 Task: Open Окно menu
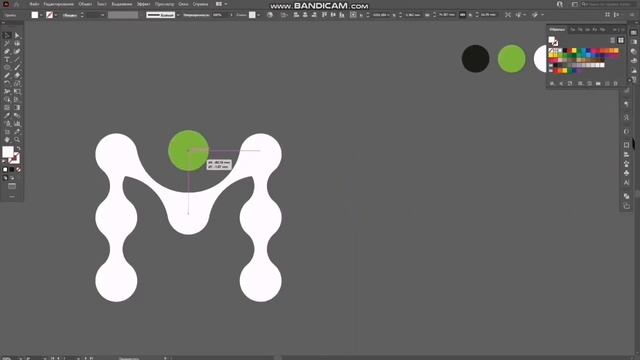(x=183, y=4)
